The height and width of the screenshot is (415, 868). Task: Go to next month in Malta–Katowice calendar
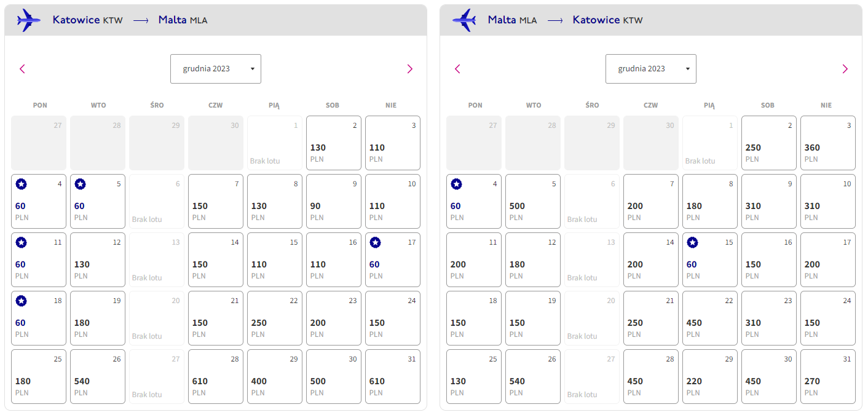click(845, 69)
